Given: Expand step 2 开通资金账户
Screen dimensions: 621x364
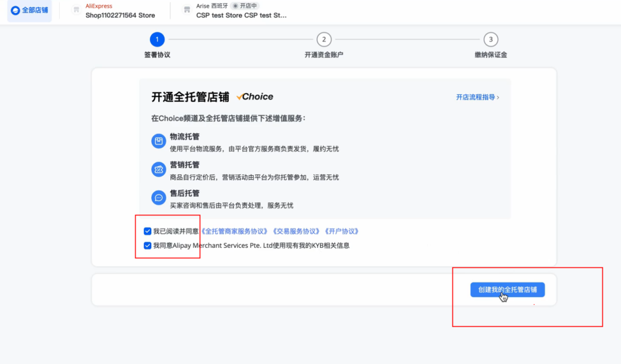Looking at the screenshot, I should [324, 40].
